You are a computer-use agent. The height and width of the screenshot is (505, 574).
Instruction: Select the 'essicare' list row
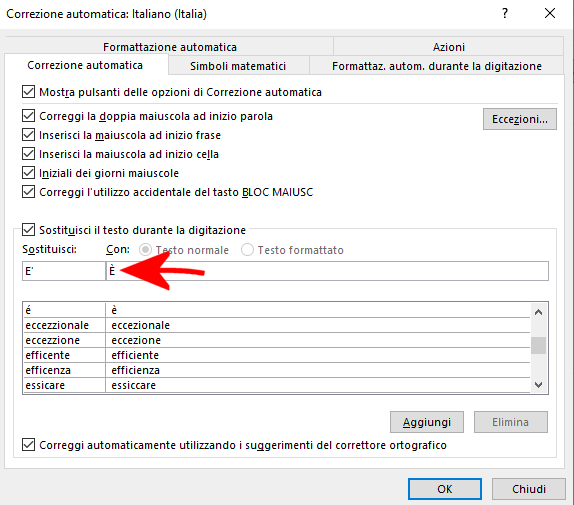click(64, 385)
